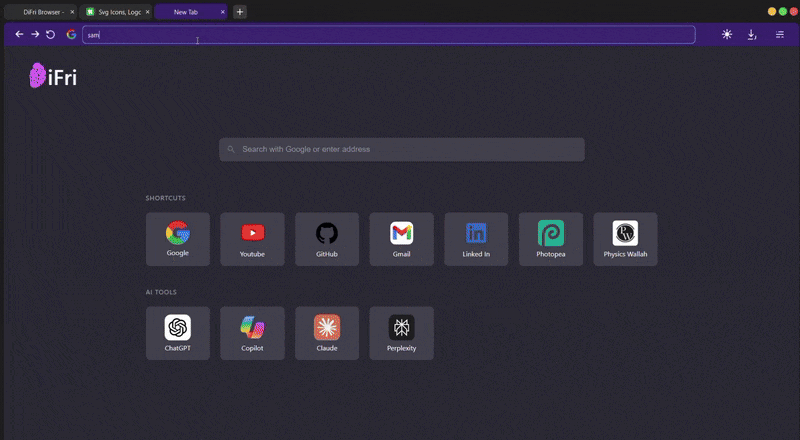Image resolution: width=800 pixels, height=440 pixels.
Task: Click the magnifier icon in search box
Action: 231,150
